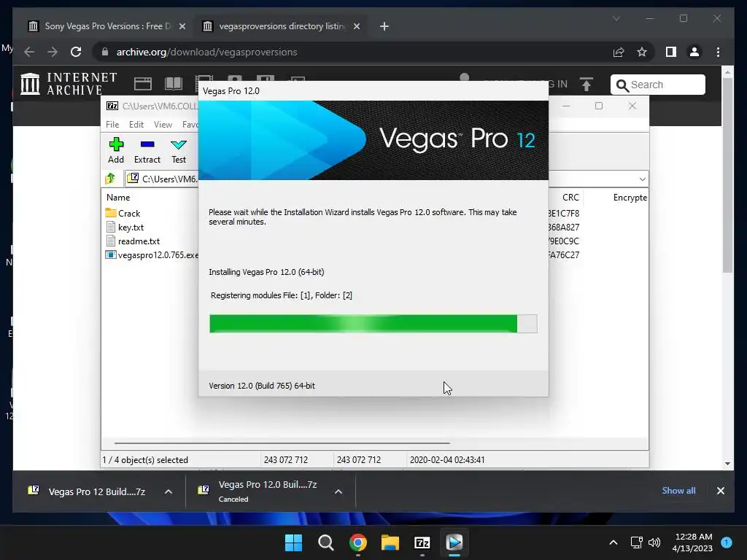Open the 7-Zip View menu

click(163, 124)
